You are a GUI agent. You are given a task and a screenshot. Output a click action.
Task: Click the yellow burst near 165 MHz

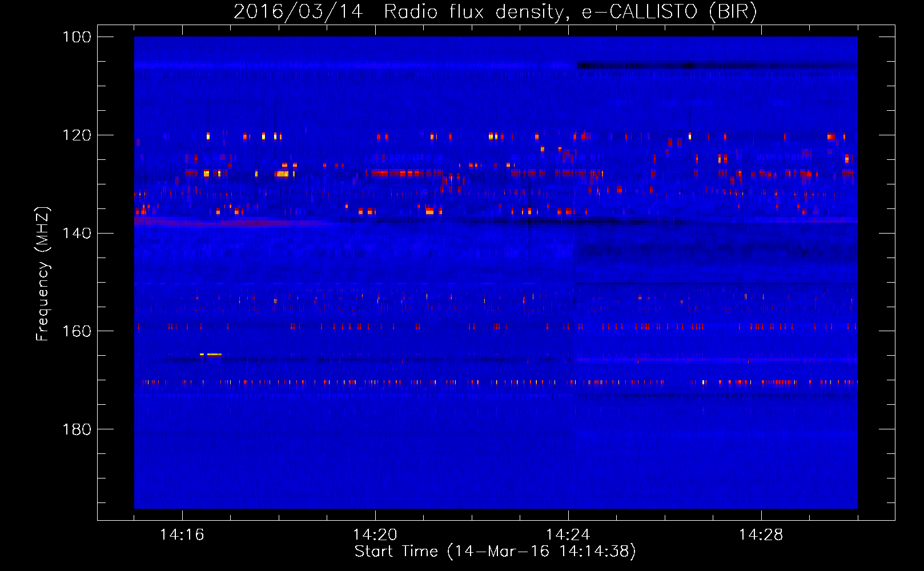211,355
